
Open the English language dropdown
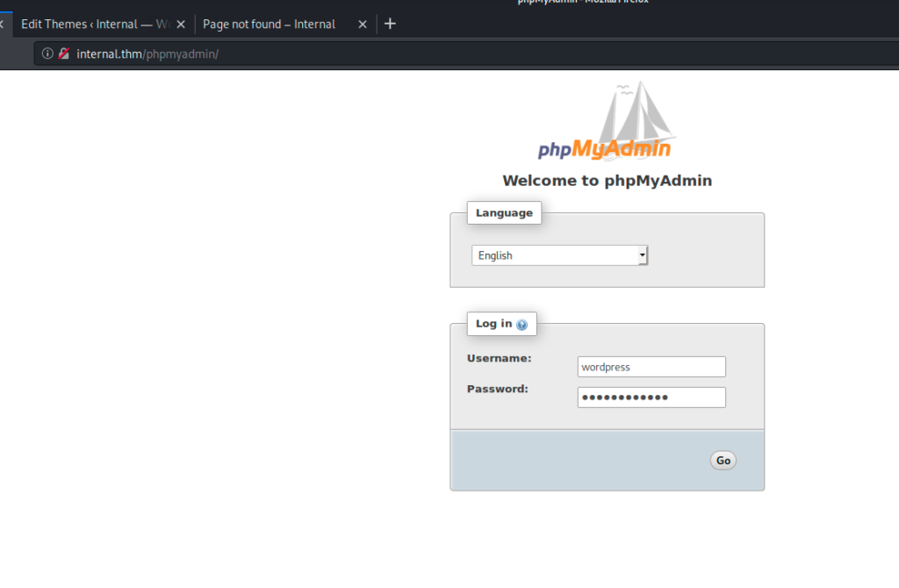click(559, 255)
